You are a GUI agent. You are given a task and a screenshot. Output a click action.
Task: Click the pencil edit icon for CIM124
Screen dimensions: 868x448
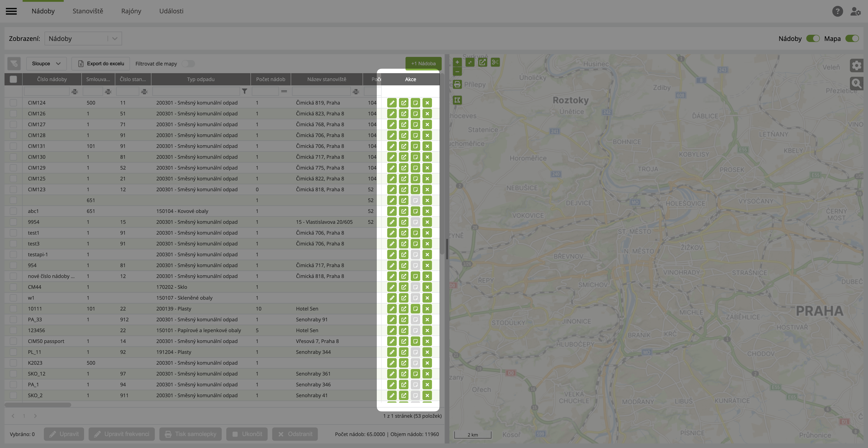(392, 103)
